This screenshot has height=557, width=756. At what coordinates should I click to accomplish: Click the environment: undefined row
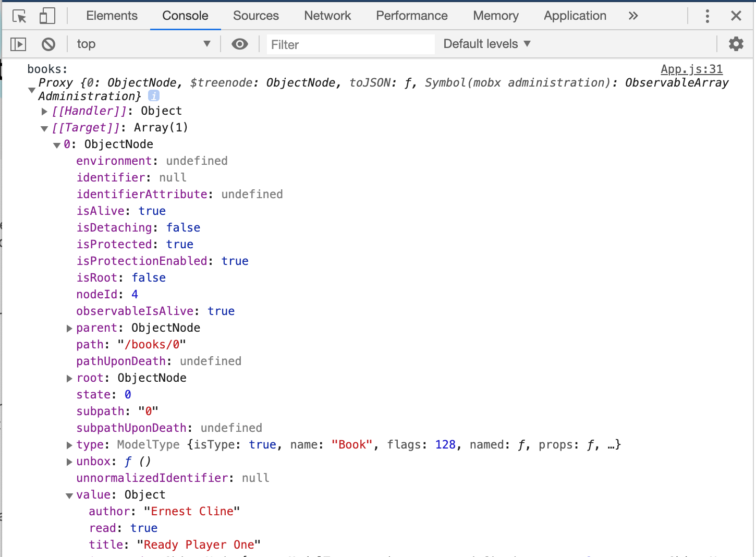pyautogui.click(x=152, y=161)
